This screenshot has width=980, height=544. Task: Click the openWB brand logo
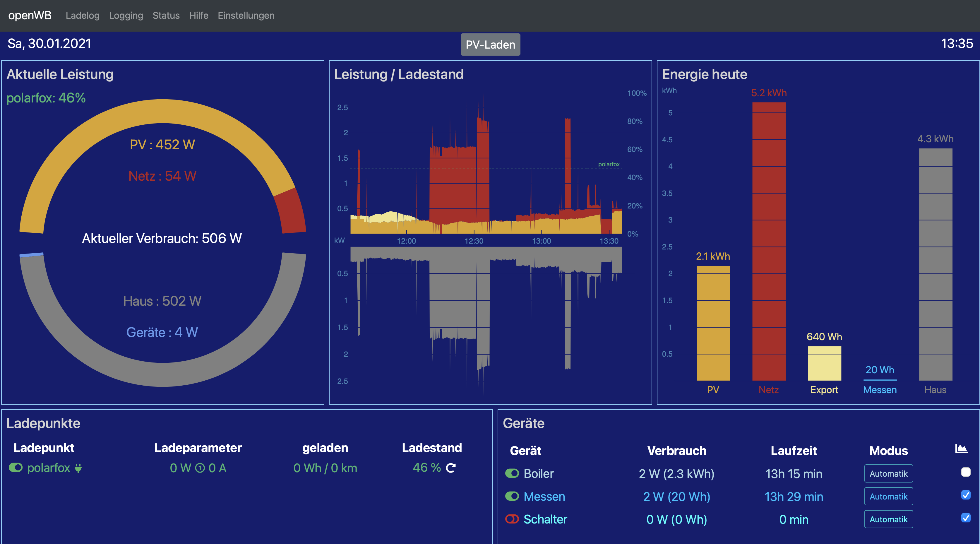(x=30, y=16)
